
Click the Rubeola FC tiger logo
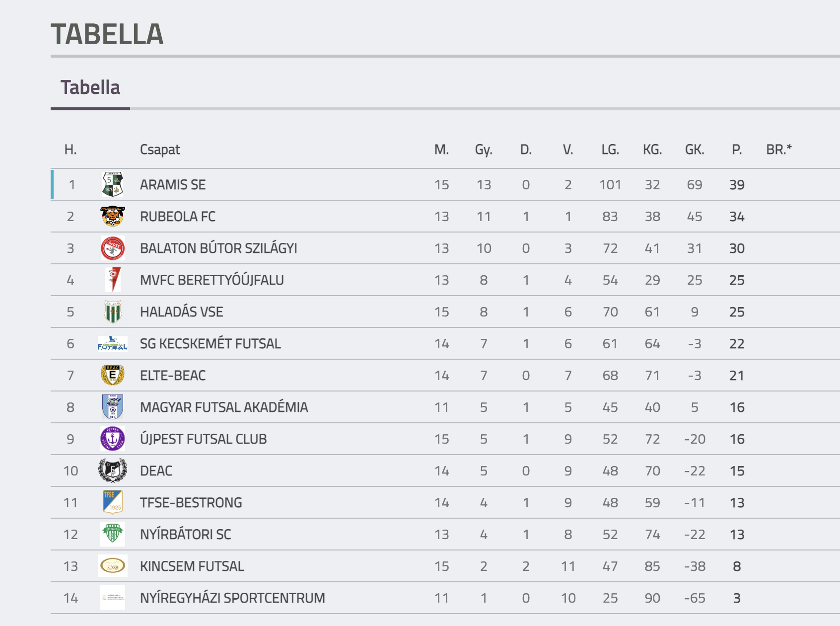[113, 216]
